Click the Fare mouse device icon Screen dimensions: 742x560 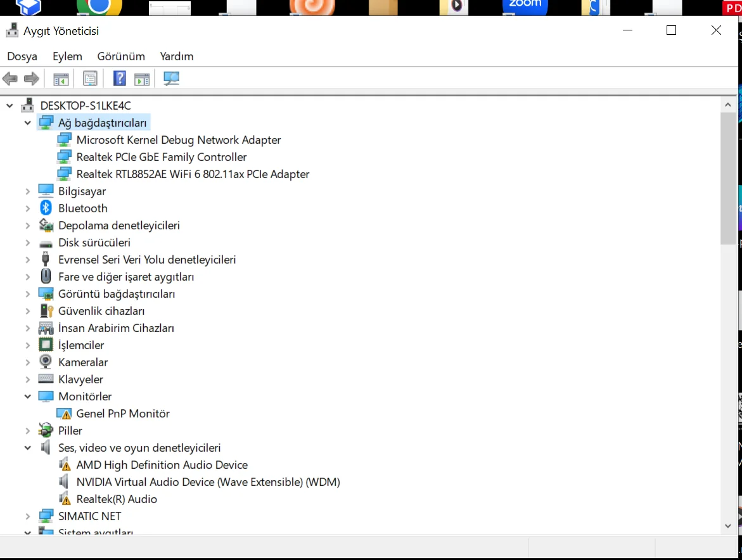[46, 276]
